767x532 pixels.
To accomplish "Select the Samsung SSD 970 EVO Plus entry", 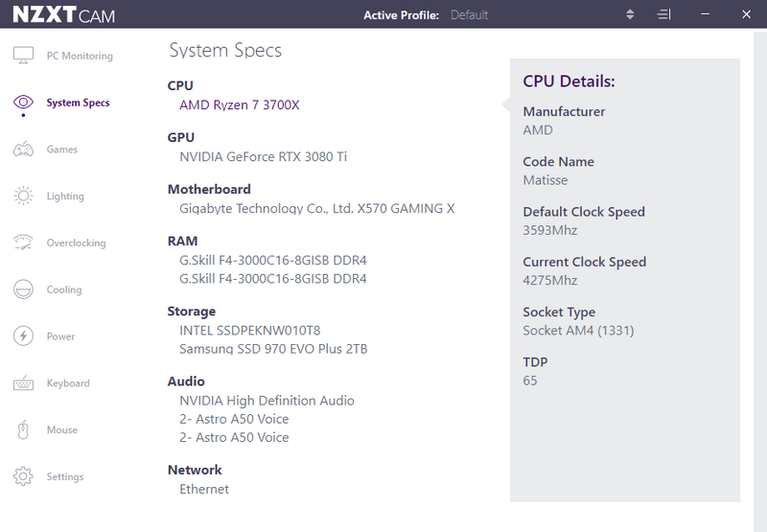I will [x=273, y=349].
